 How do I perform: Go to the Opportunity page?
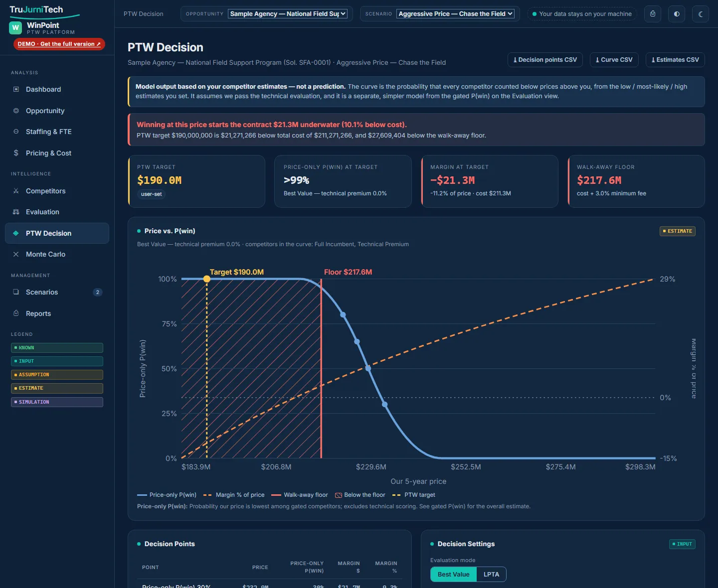click(x=57, y=111)
